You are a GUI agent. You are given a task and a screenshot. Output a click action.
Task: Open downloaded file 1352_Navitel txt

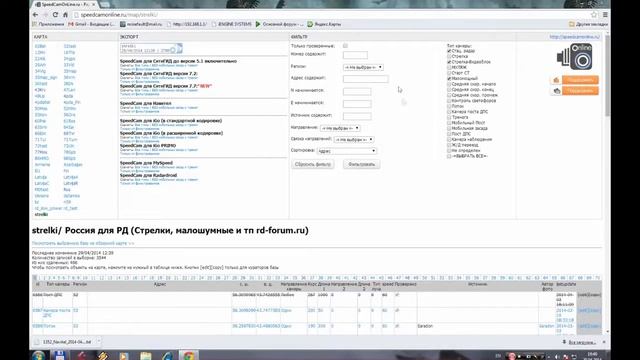[x=67, y=342]
